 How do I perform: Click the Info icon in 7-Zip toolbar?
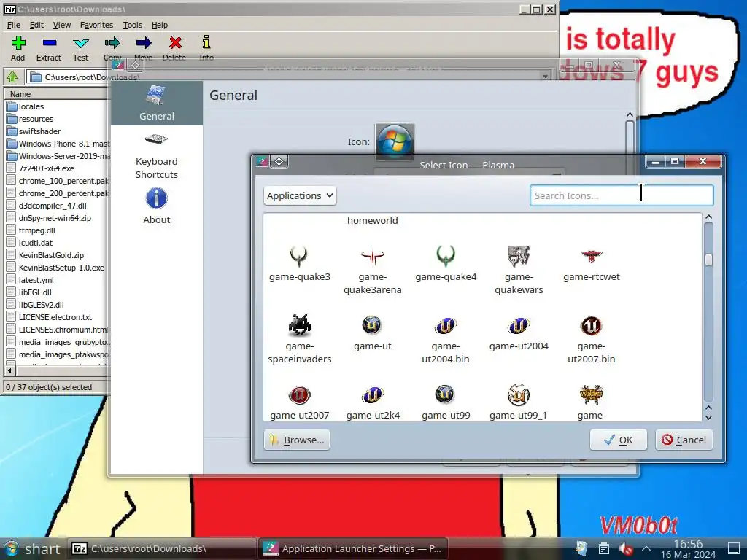coord(206,48)
